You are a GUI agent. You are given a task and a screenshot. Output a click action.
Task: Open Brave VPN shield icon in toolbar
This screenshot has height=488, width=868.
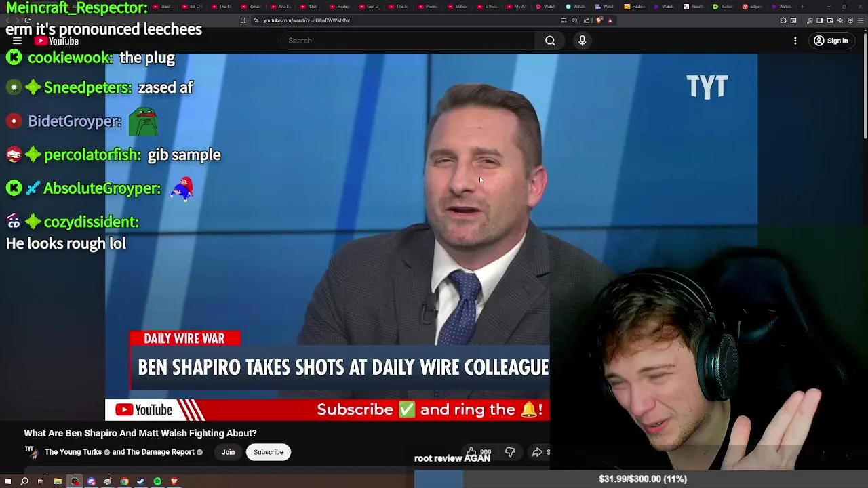coord(850,20)
